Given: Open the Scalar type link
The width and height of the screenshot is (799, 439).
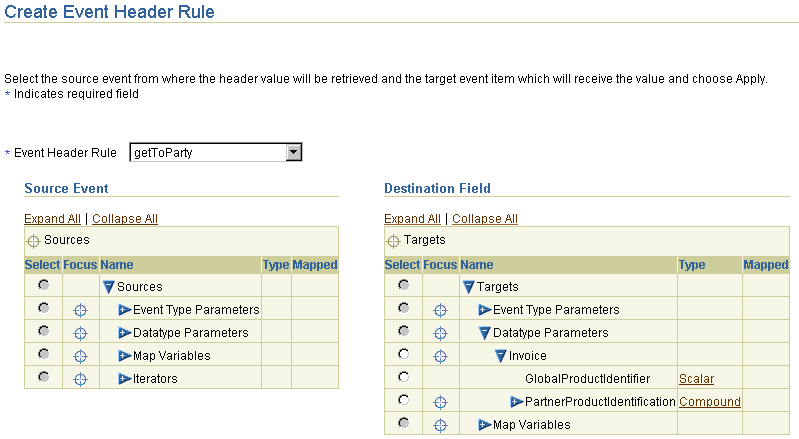Looking at the screenshot, I should pyautogui.click(x=696, y=379).
